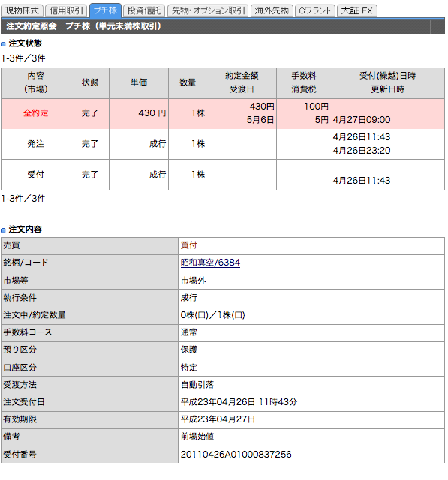448x480 pixels.
Task: Switch to the 信用取引 tab
Action: point(67,10)
